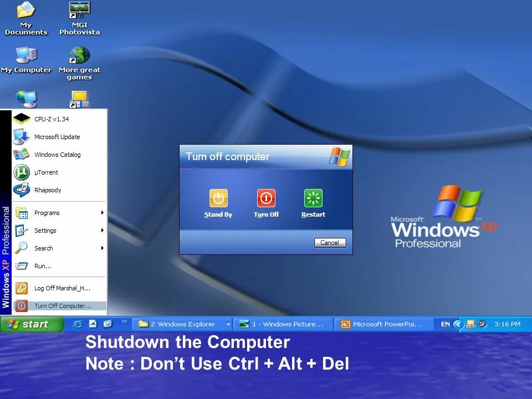Launch Microsoft Update from Start menu
The width and height of the screenshot is (532, 399).
(x=59, y=137)
